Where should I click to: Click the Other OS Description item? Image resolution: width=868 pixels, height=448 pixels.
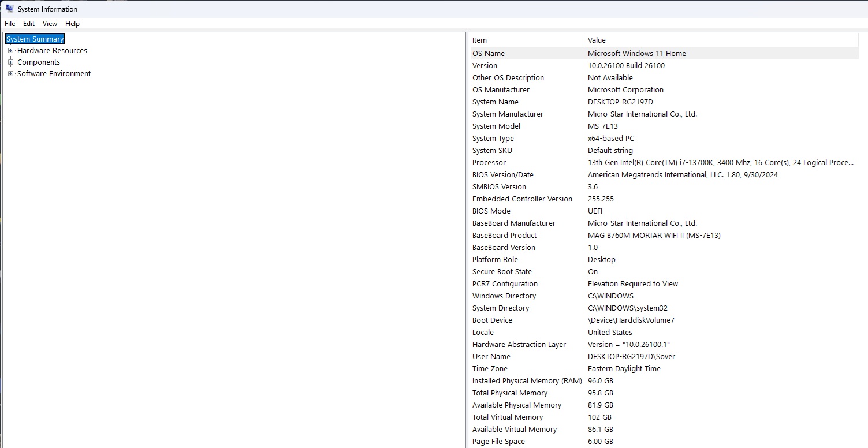508,77
